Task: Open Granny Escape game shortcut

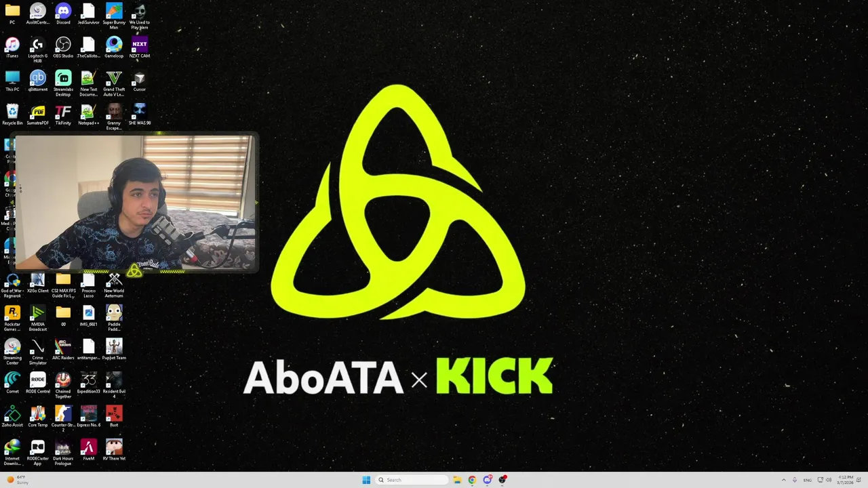Action: point(114,117)
